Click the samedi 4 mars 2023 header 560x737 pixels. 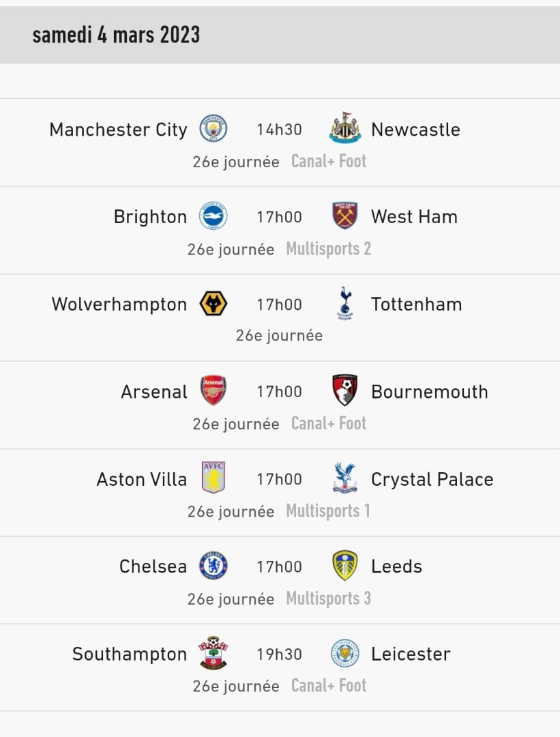(117, 35)
